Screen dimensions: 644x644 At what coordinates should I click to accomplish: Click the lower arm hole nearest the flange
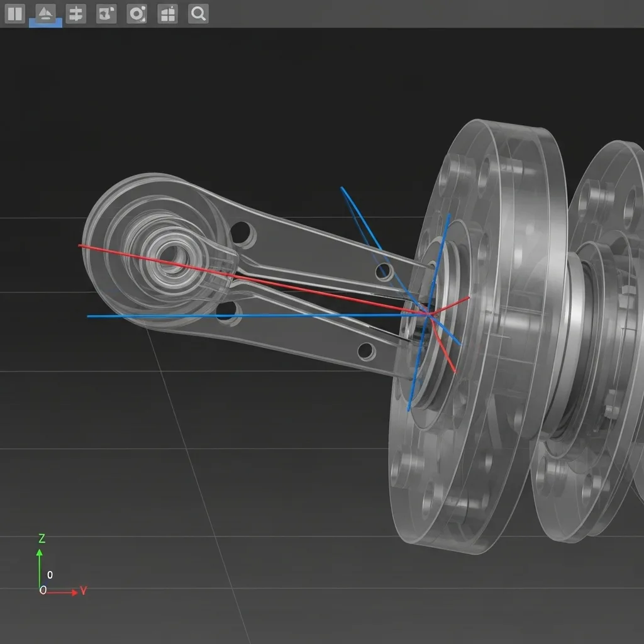pyautogui.click(x=365, y=351)
